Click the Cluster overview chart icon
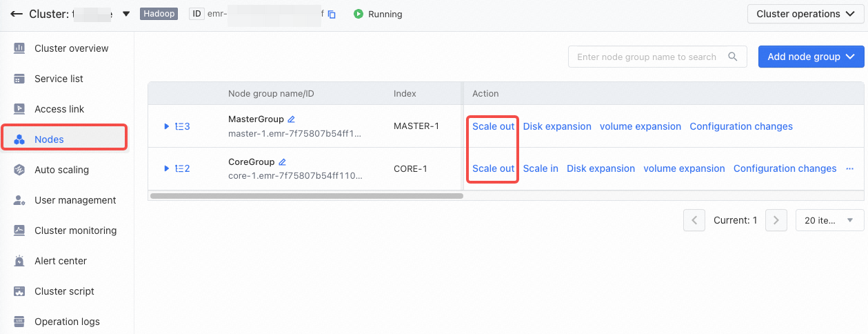Viewport: 868px width, 334px height. tap(20, 48)
